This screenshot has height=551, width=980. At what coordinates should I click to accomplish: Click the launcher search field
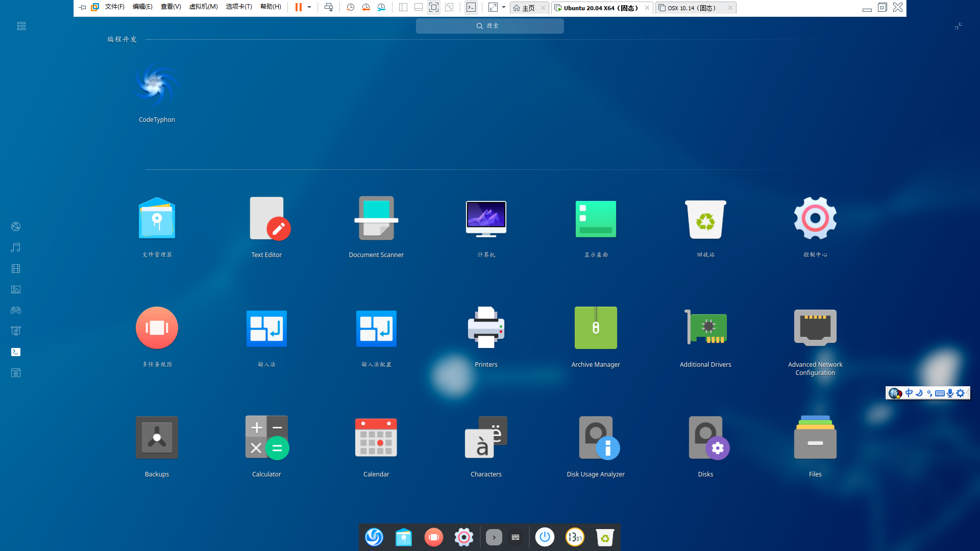click(x=489, y=26)
